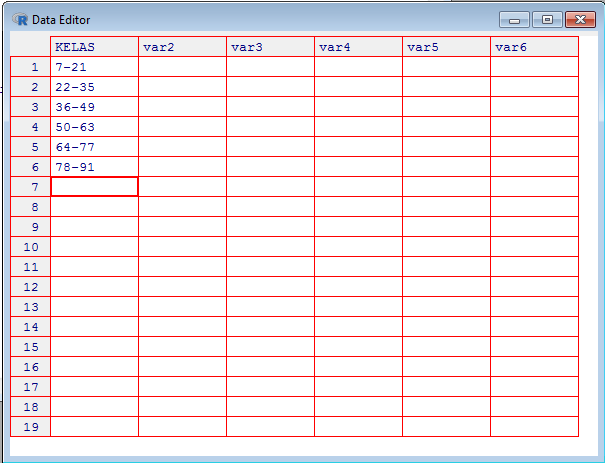Screen dimensions: 605x463
Task: Click the R logo icon in title bar
Action: (x=20, y=19)
